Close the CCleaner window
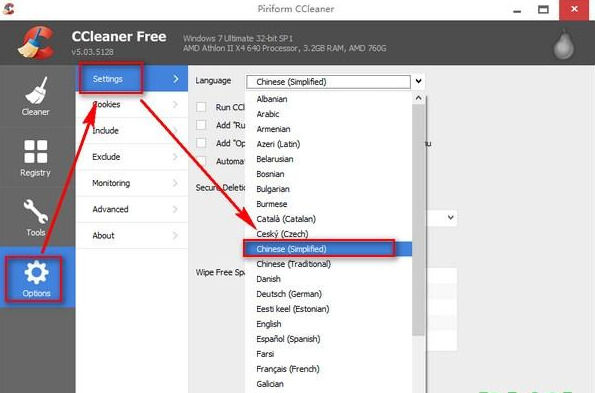Viewport: 595px width, 393px height. (575, 9)
